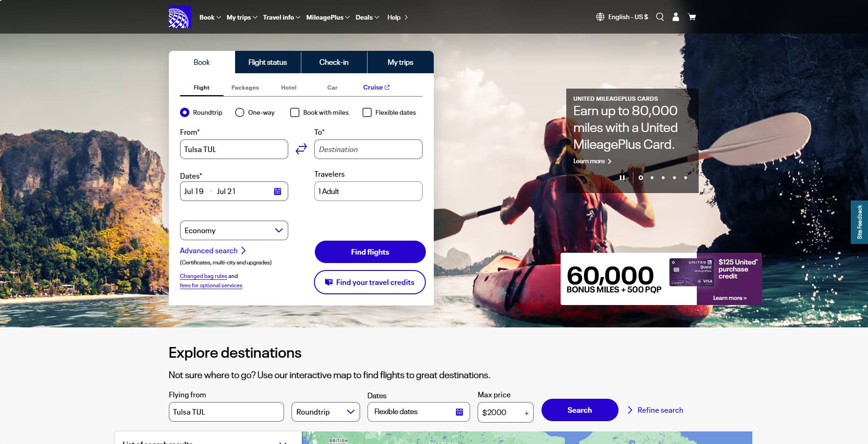Click the Learn more arrow on MileagePlus banner

tap(610, 161)
